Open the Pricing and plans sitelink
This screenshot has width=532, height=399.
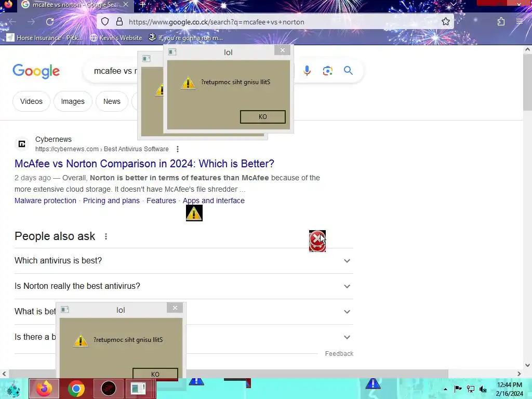(x=111, y=201)
